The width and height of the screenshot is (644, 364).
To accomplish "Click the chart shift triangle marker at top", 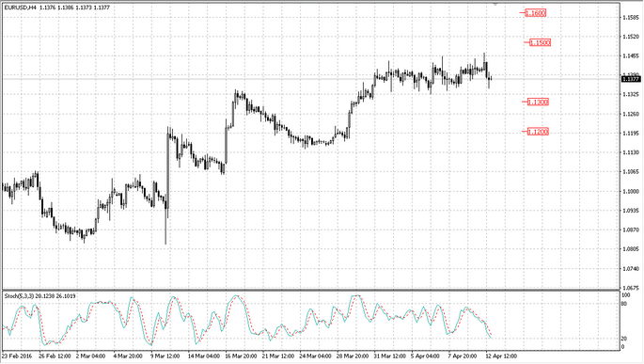I will [495, 4].
